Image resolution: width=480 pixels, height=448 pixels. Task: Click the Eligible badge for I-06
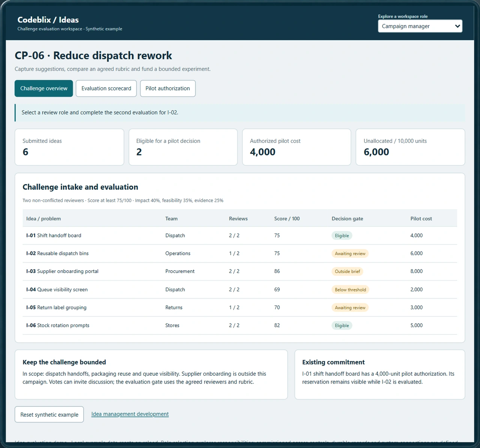point(342,325)
